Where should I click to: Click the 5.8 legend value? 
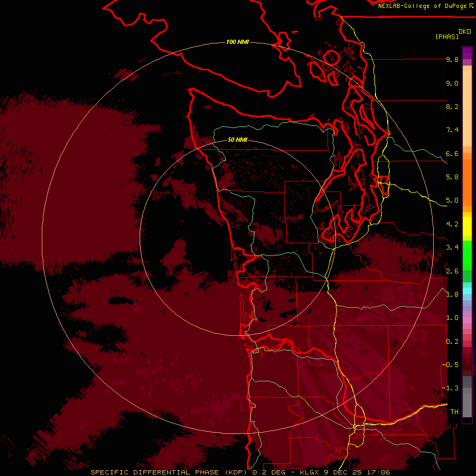[x=452, y=177]
